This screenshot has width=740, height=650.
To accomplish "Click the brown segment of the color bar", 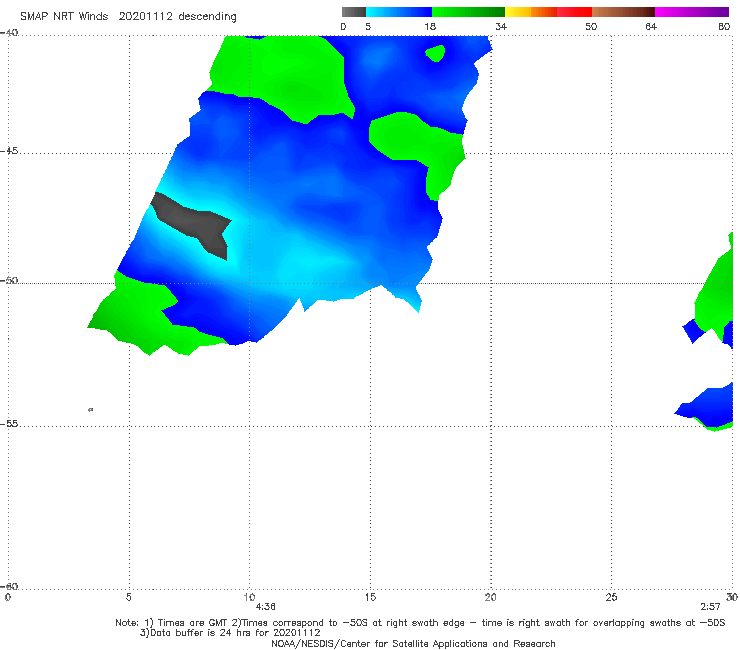I will tap(623, 12).
